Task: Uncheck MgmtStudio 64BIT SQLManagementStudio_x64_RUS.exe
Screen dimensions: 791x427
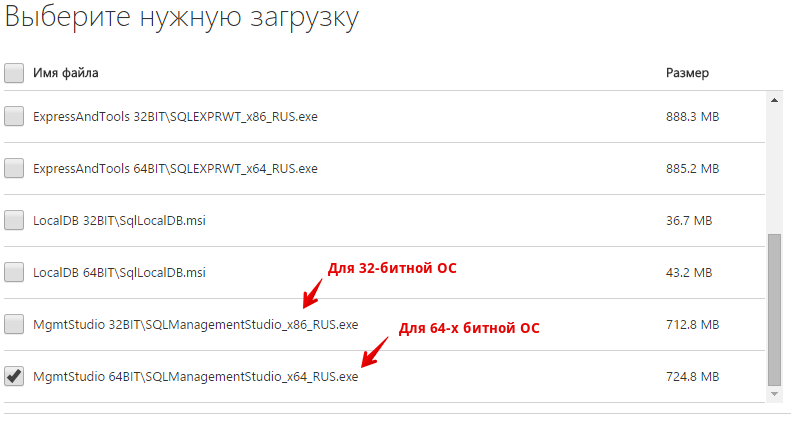Action: pos(14,376)
